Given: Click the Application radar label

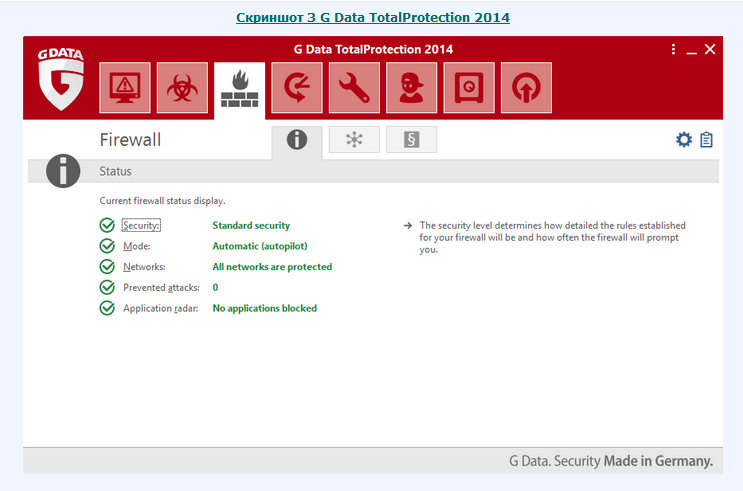Looking at the screenshot, I should [x=161, y=309].
